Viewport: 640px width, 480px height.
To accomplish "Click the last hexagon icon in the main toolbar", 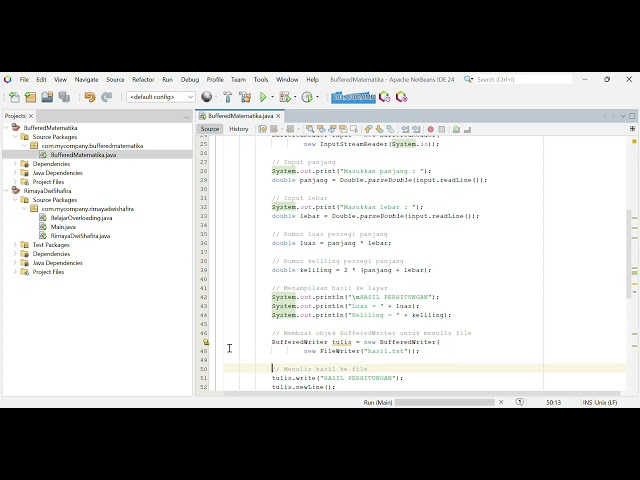I will coord(401,97).
